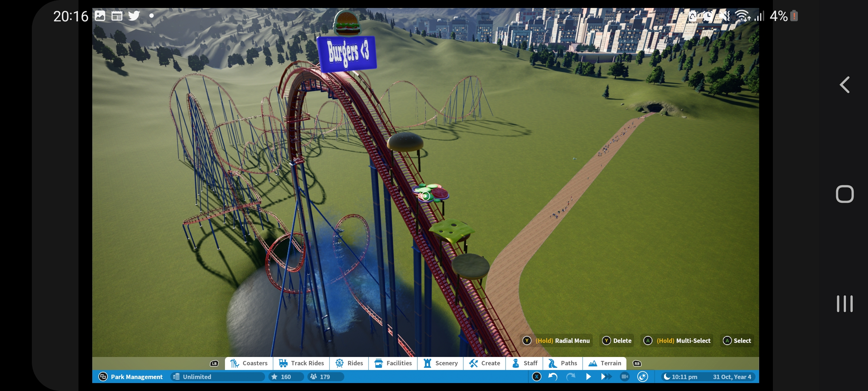Open the Facilities tab
The height and width of the screenshot is (391, 868).
pyautogui.click(x=393, y=363)
